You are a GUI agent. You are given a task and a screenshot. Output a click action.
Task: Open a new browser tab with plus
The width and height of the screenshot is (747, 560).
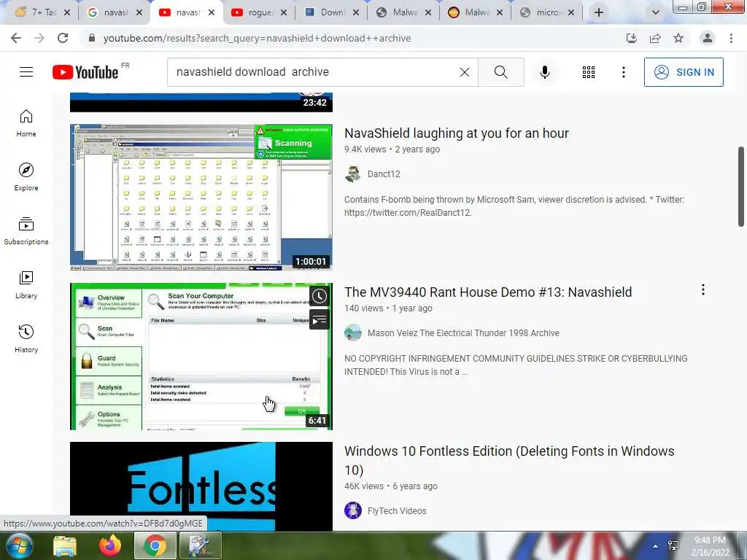coord(599,12)
